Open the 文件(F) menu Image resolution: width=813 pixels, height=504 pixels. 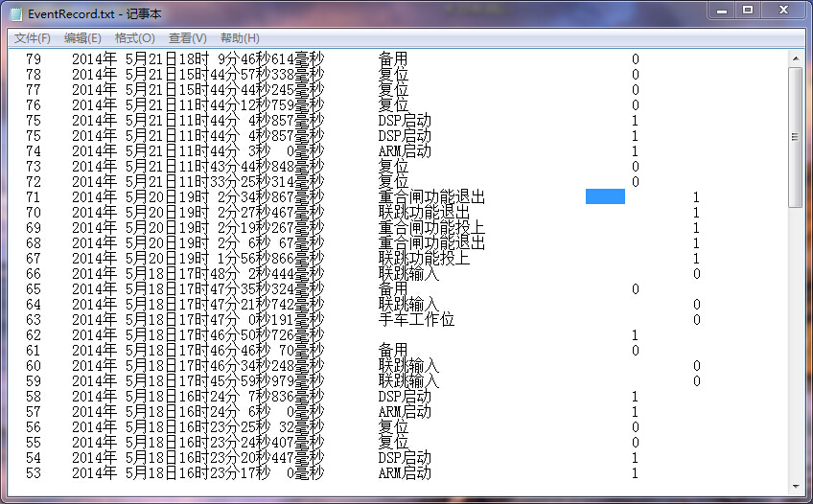(33, 37)
